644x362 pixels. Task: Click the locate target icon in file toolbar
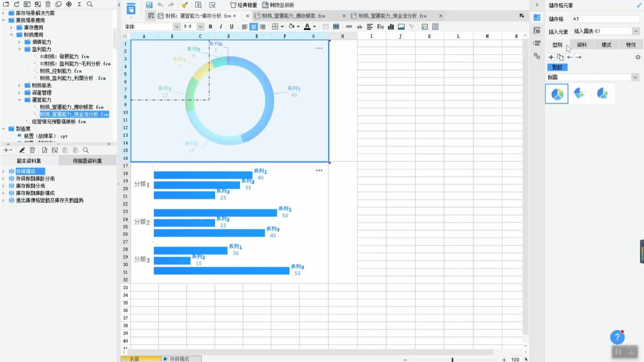click(69, 4)
